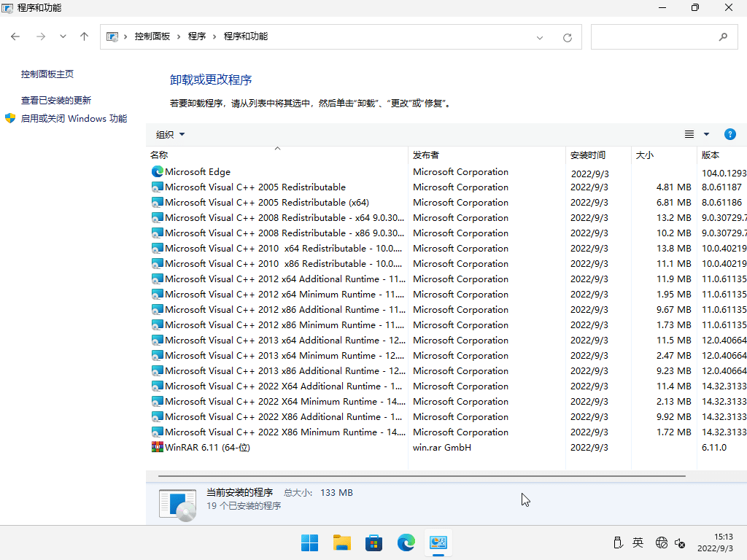This screenshot has height=560, width=747.
Task: Expand the view options dropdown arrow
Action: click(x=706, y=134)
